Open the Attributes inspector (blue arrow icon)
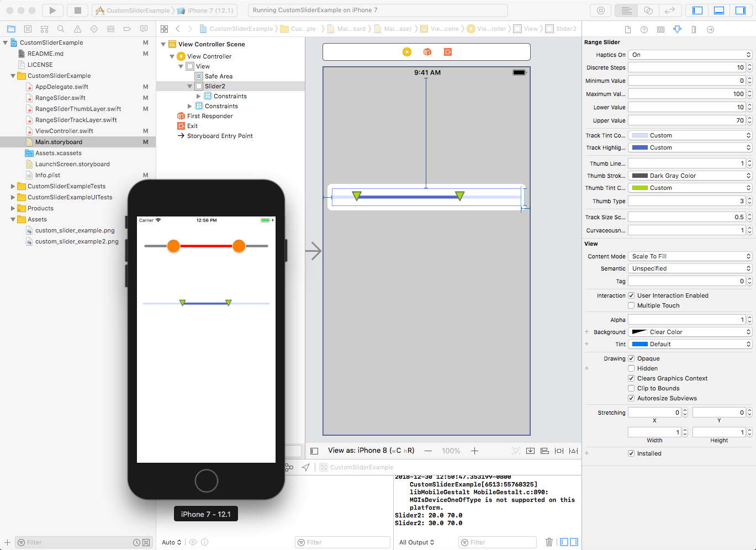Viewport: 756px width, 550px height. [x=678, y=29]
